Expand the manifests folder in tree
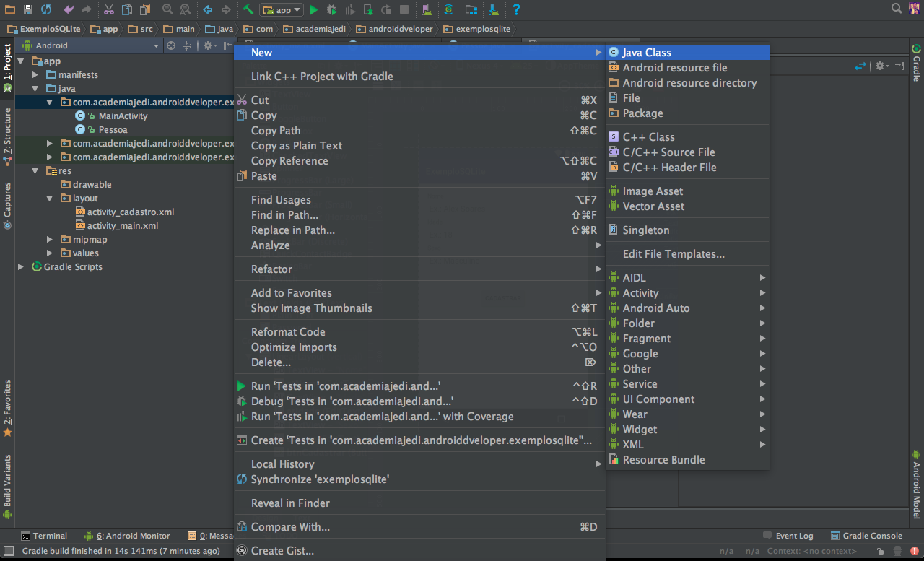 [x=35, y=75]
